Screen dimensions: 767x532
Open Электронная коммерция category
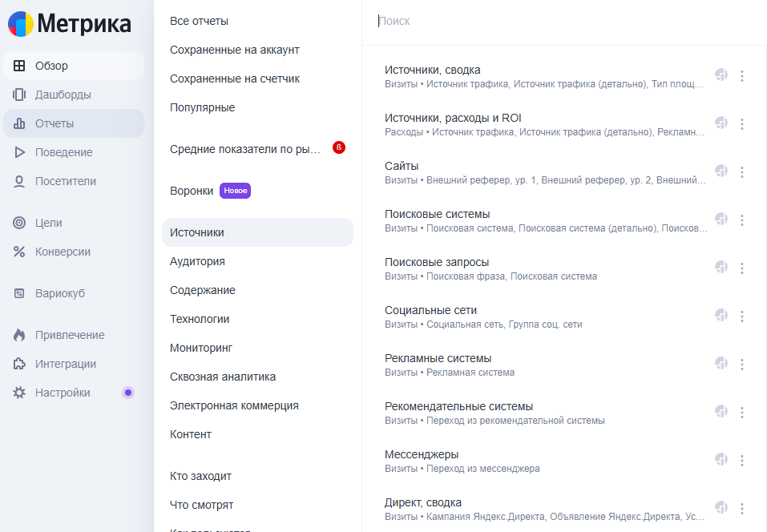tap(234, 405)
